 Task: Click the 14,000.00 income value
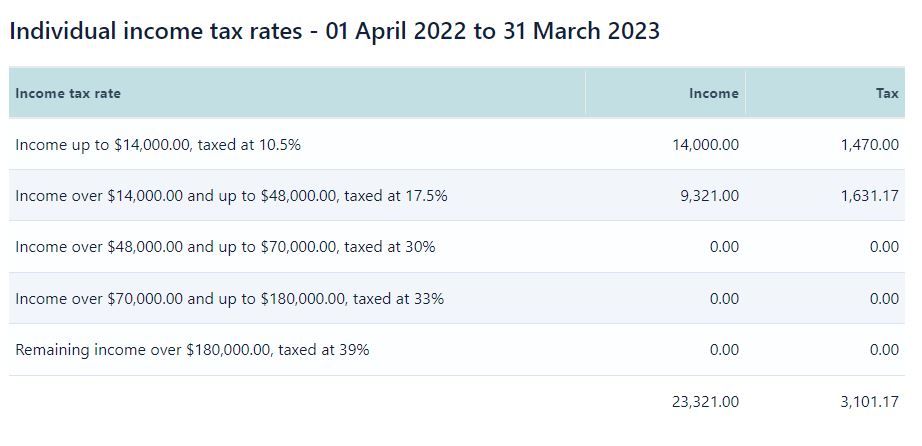[x=706, y=145]
